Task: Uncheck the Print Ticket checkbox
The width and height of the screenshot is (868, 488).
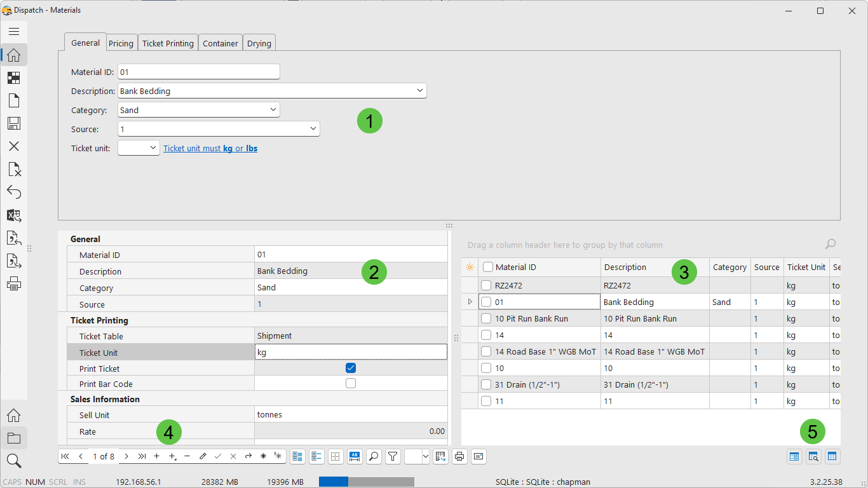Action: (x=351, y=368)
